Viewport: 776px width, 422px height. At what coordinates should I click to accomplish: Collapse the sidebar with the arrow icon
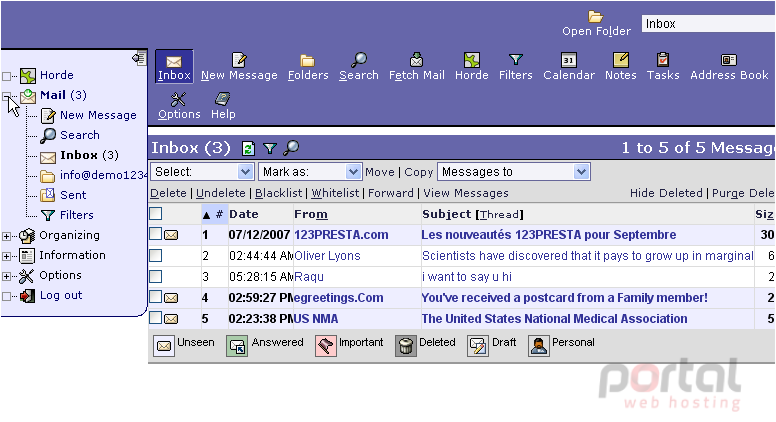pos(139,58)
